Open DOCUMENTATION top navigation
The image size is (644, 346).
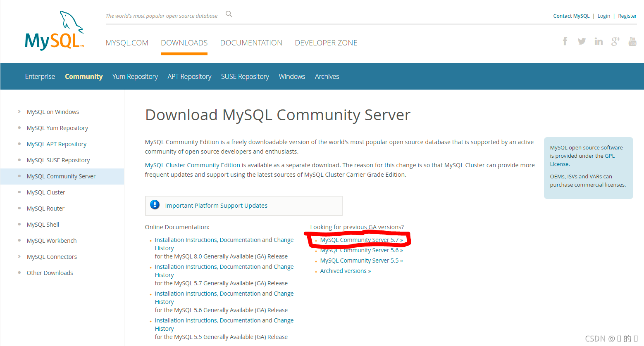[251, 43]
